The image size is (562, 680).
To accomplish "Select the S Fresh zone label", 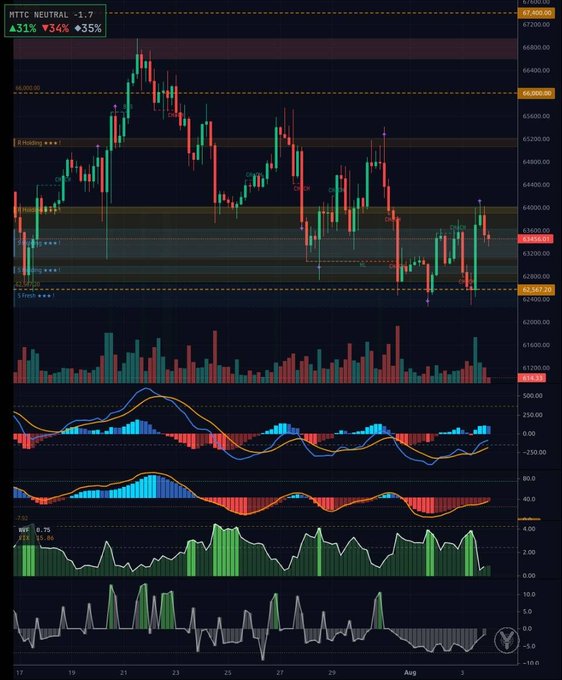I will pos(36,296).
